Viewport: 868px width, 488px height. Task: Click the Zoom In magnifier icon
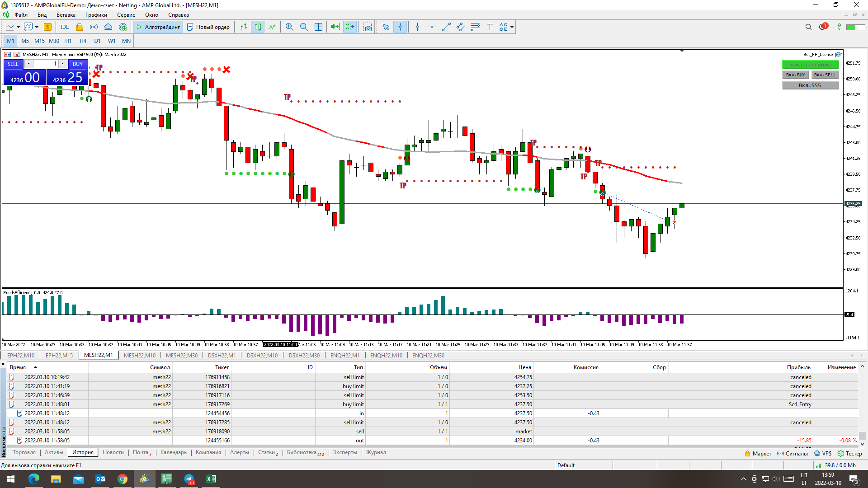(x=289, y=27)
